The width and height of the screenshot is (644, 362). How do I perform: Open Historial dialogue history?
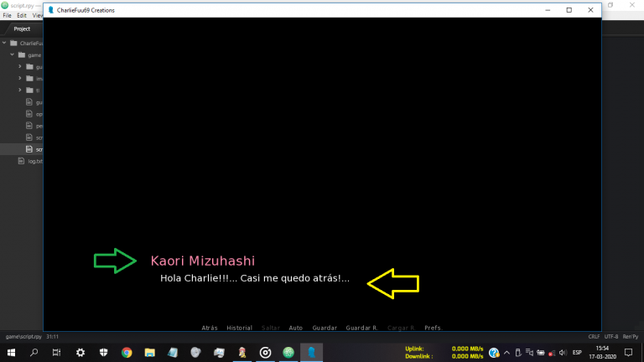(239, 328)
